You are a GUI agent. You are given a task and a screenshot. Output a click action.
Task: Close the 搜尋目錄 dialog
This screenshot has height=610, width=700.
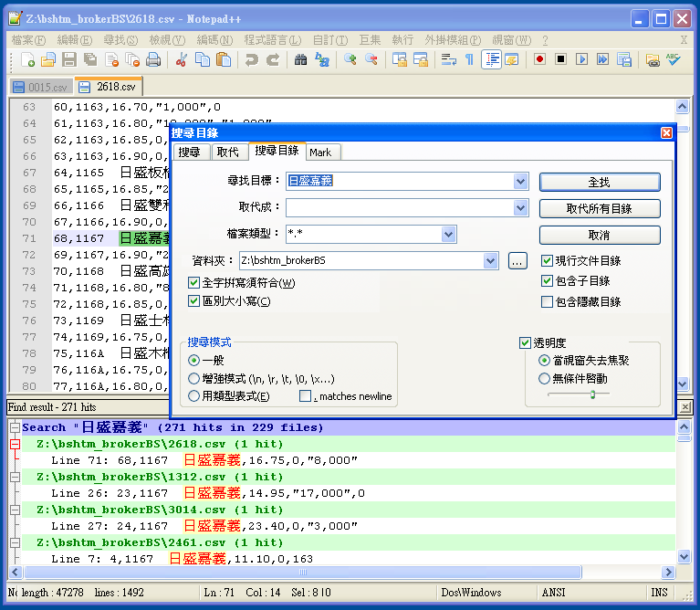point(666,133)
